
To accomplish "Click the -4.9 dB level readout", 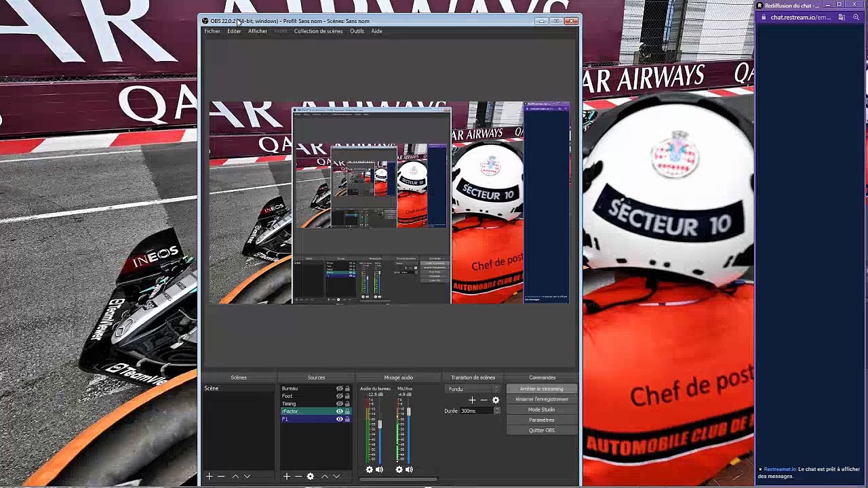I will click(405, 394).
